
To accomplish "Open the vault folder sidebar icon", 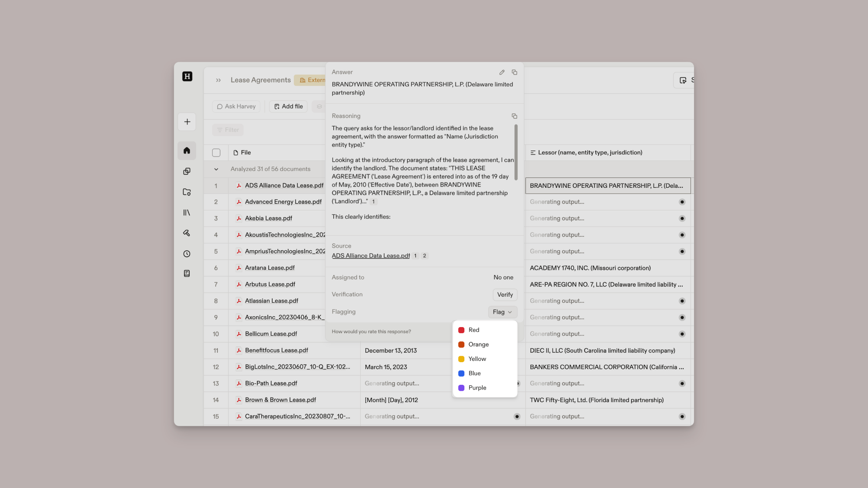I will point(187,192).
